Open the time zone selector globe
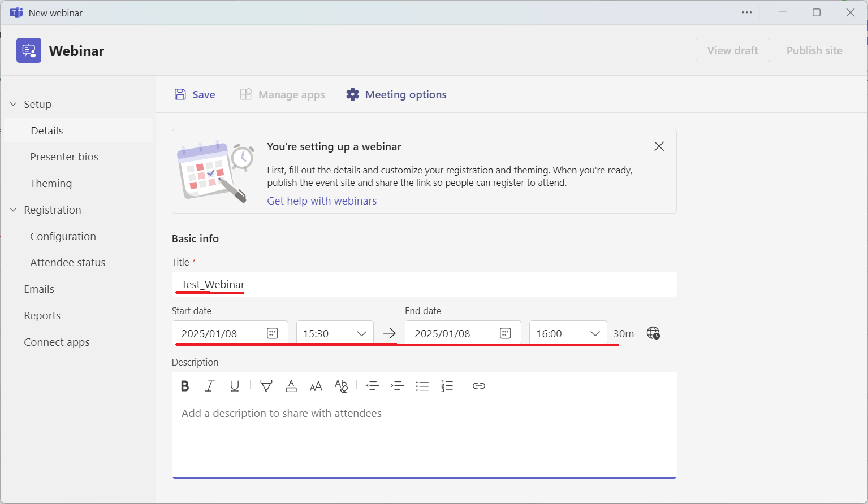The height and width of the screenshot is (504, 868). (653, 333)
